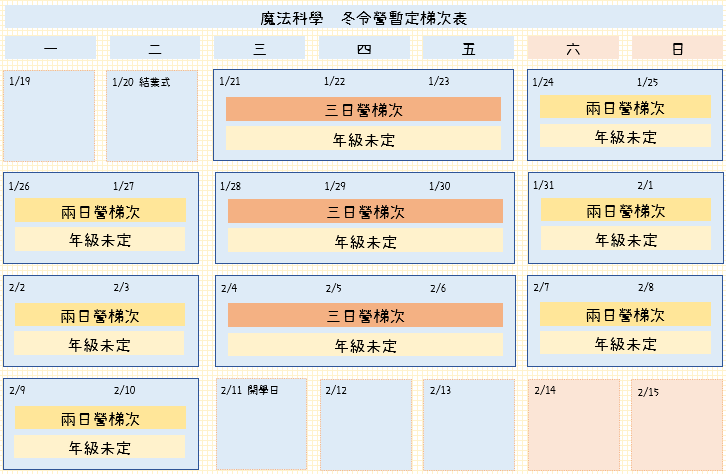Select 年級未定 bar under 1/31–2/1
This screenshot has height=474, width=726.
(x=626, y=238)
